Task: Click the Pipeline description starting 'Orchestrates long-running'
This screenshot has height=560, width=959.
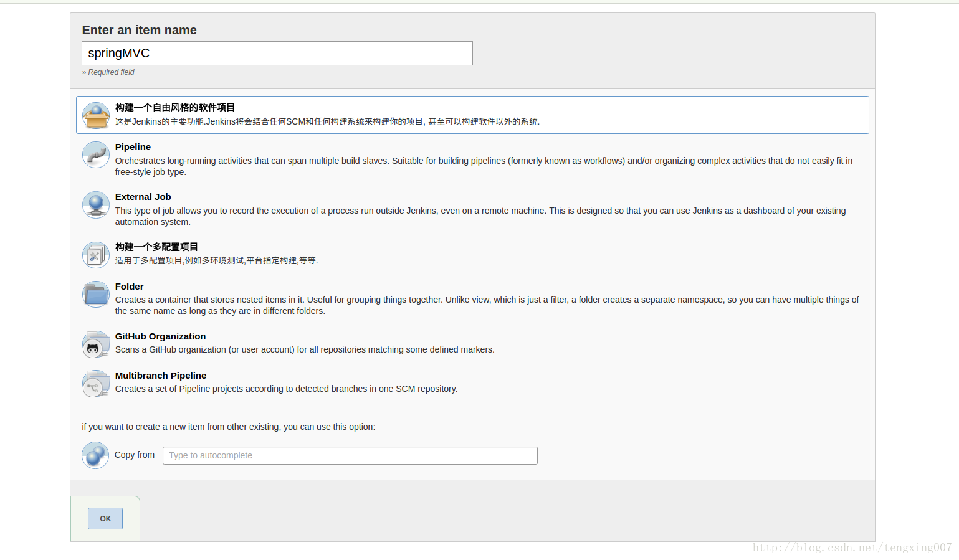Action: pyautogui.click(x=484, y=166)
